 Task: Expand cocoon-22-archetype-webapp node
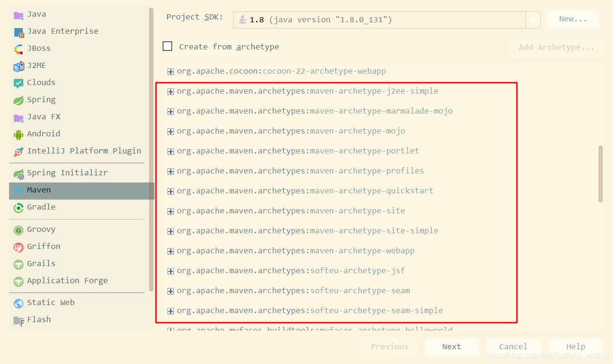[171, 72]
